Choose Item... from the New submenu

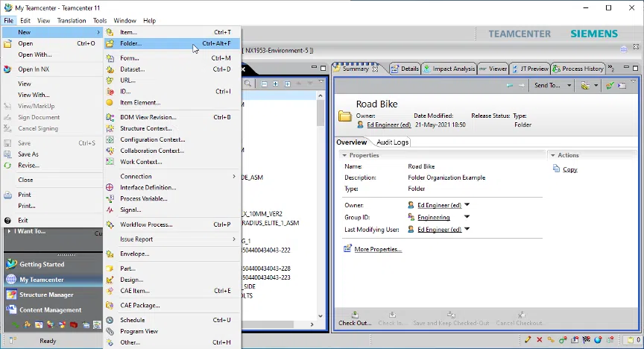(171, 32)
